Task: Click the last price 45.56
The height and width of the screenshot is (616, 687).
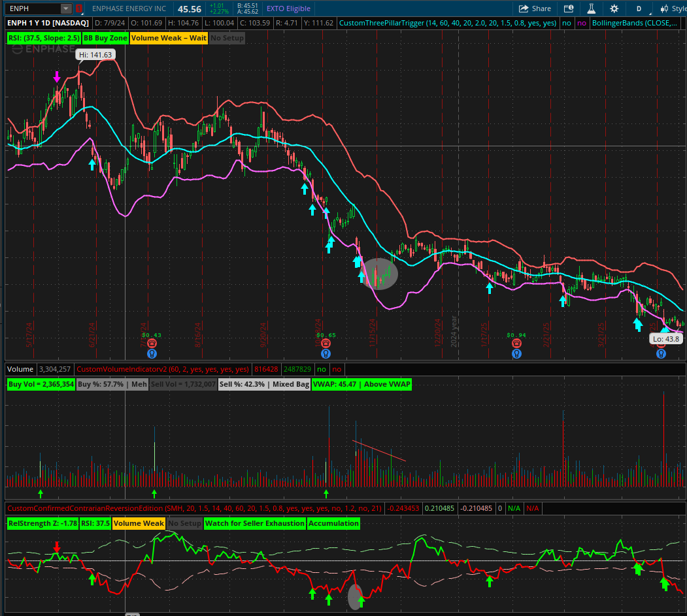Action: (x=190, y=8)
